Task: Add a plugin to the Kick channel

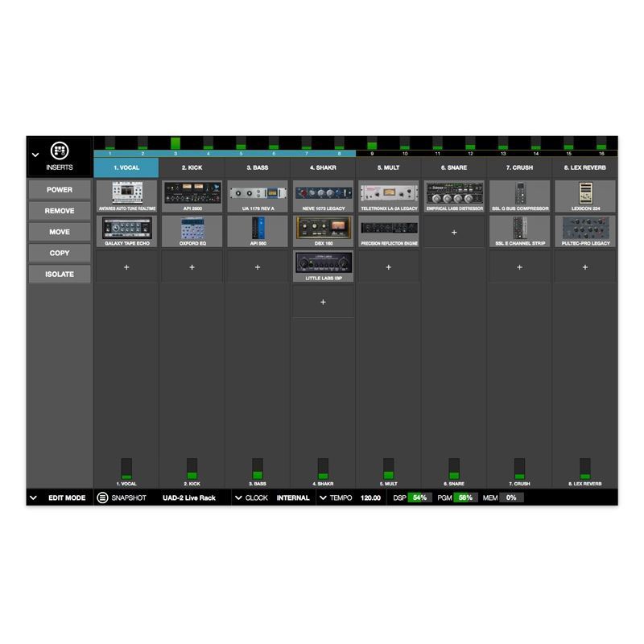Action: coord(192,267)
